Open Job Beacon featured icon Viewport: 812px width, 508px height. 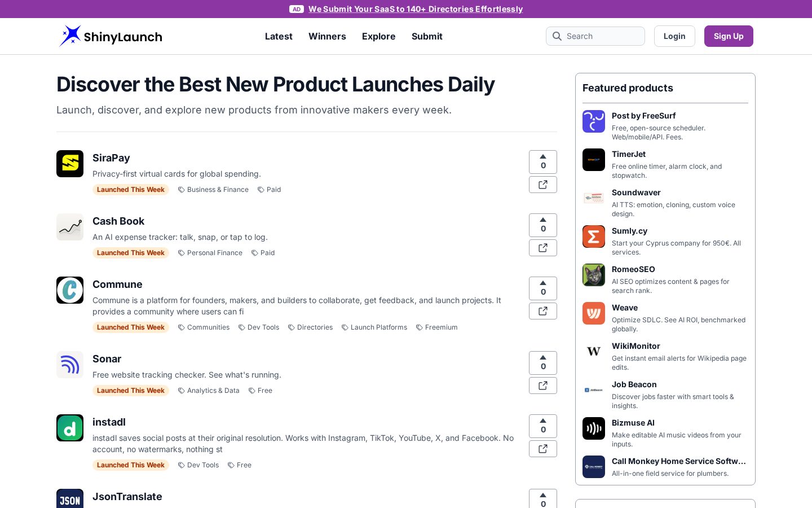[x=594, y=390]
